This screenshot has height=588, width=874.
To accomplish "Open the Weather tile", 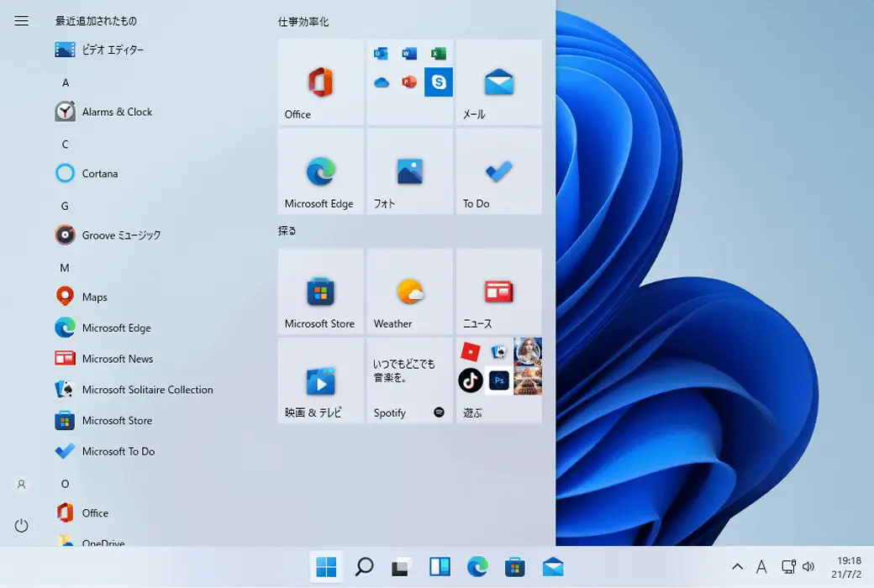I will click(410, 291).
